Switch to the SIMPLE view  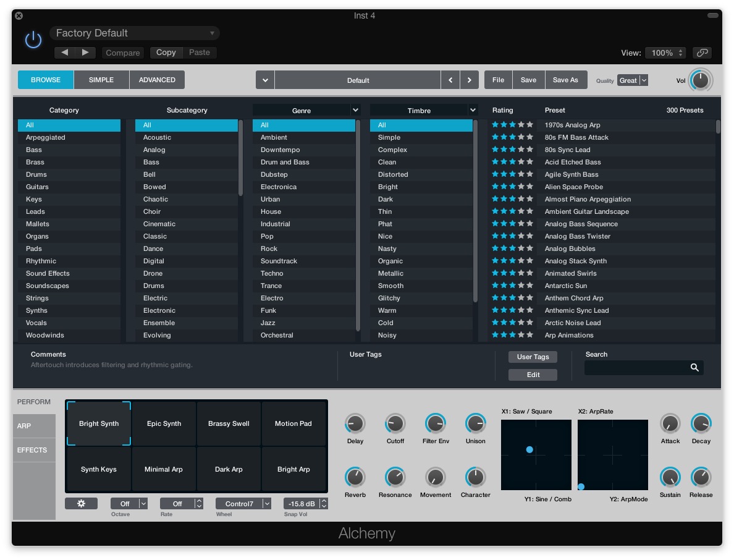tap(101, 80)
